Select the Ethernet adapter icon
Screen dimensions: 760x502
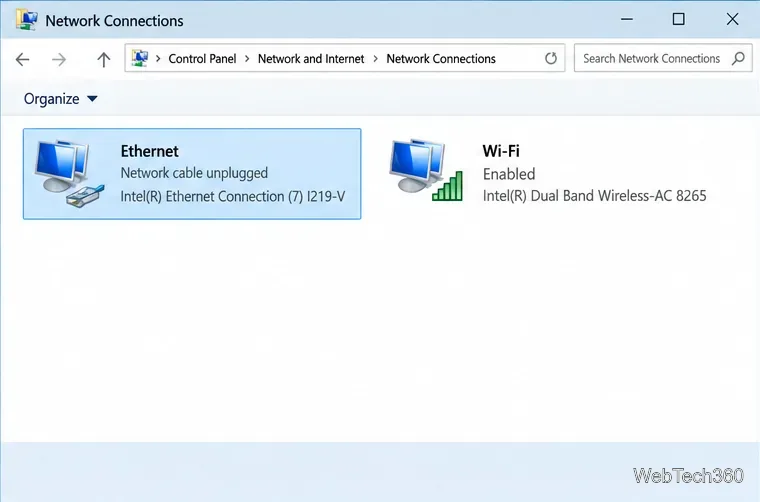[69, 173]
